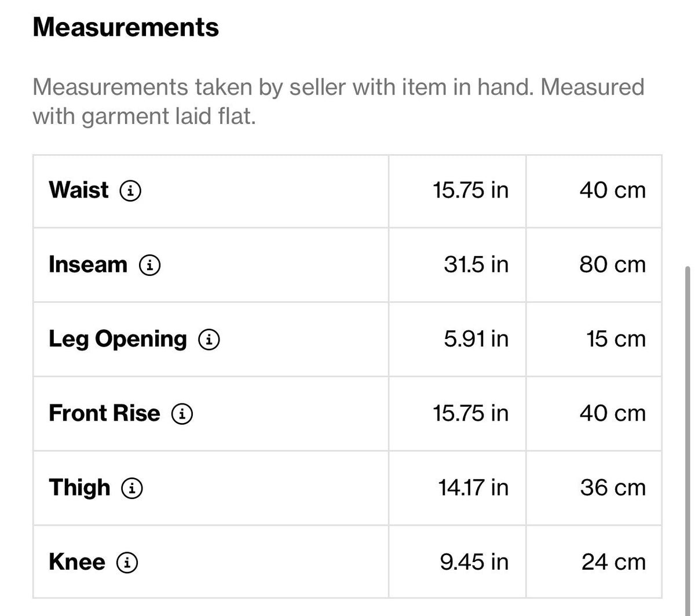Select the 15.75 in waist value
Screen dimensions: 695x616
(470, 190)
